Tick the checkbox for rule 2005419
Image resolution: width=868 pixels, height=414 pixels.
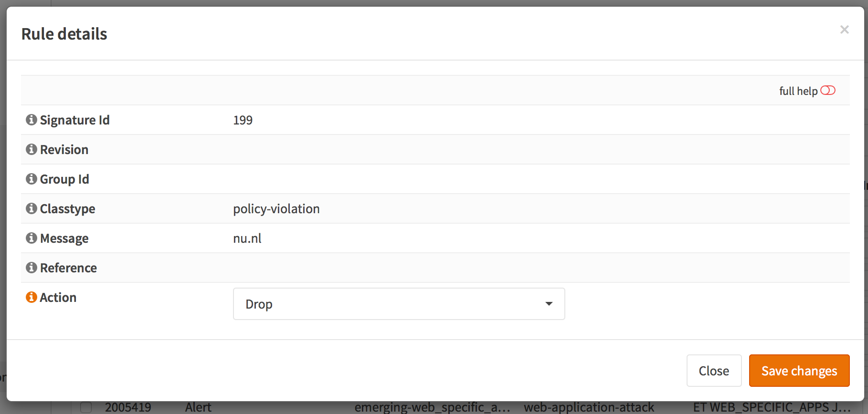click(86, 407)
